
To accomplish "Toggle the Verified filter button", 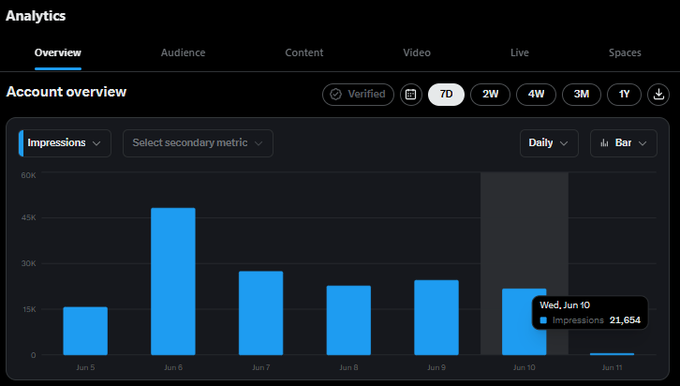I will [x=358, y=94].
